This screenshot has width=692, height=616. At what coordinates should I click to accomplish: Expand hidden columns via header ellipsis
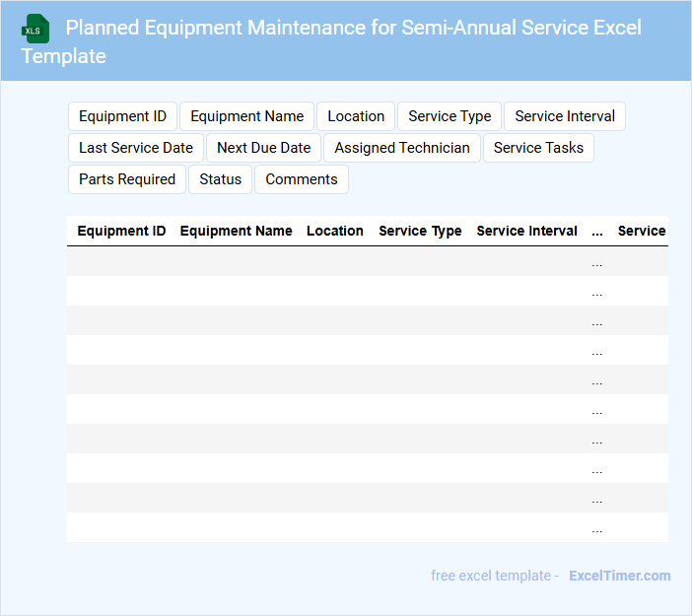pos(597,232)
